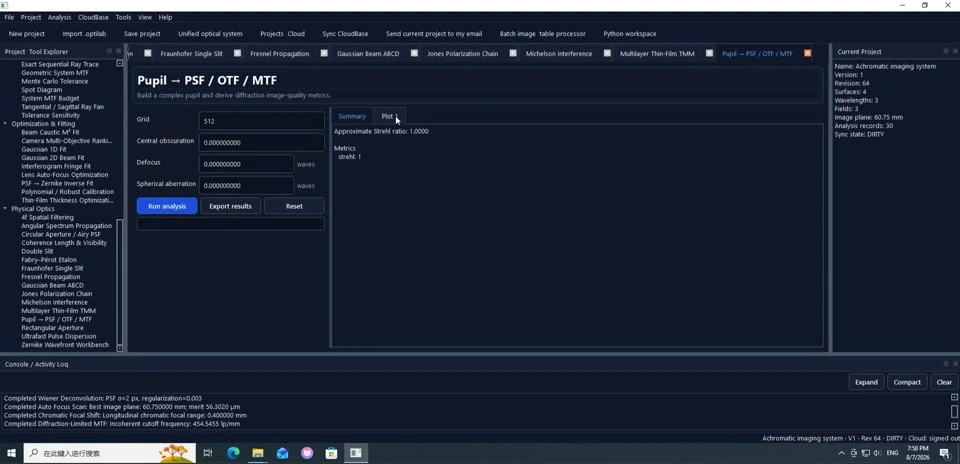
Task: Close the Michelson Interference tab
Action: [x=607, y=53]
